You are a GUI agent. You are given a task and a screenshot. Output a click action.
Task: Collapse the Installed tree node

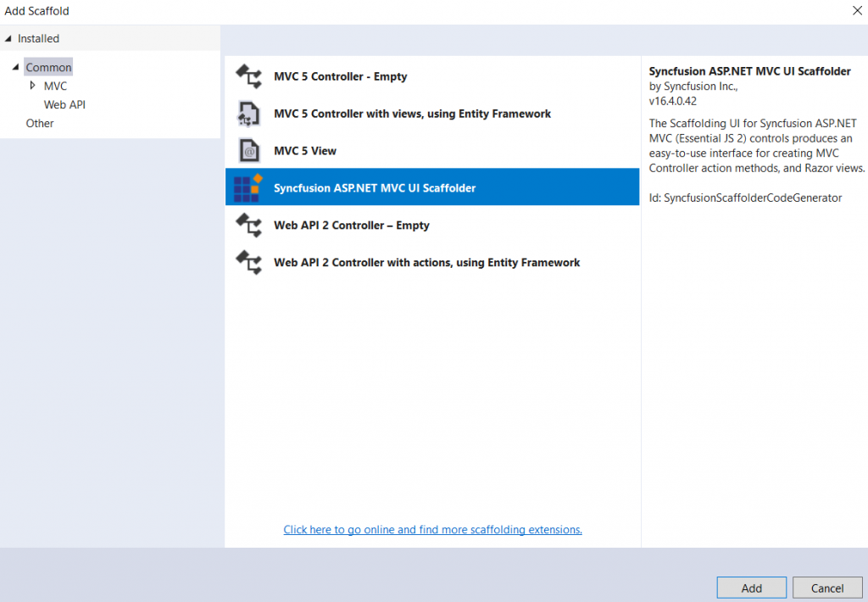(x=8, y=38)
